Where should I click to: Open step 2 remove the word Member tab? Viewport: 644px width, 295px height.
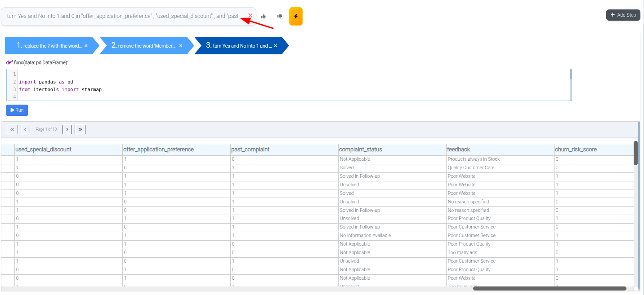tap(144, 46)
